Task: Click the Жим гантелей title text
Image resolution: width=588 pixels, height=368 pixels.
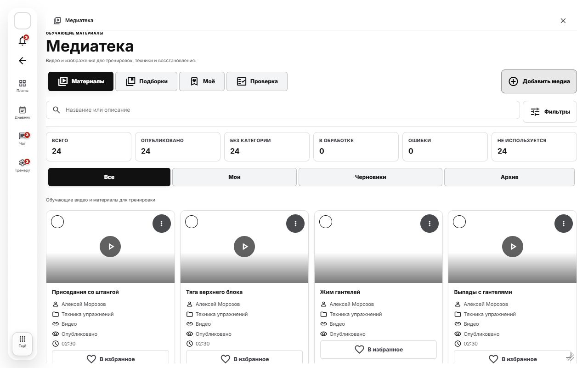Action: click(x=340, y=292)
